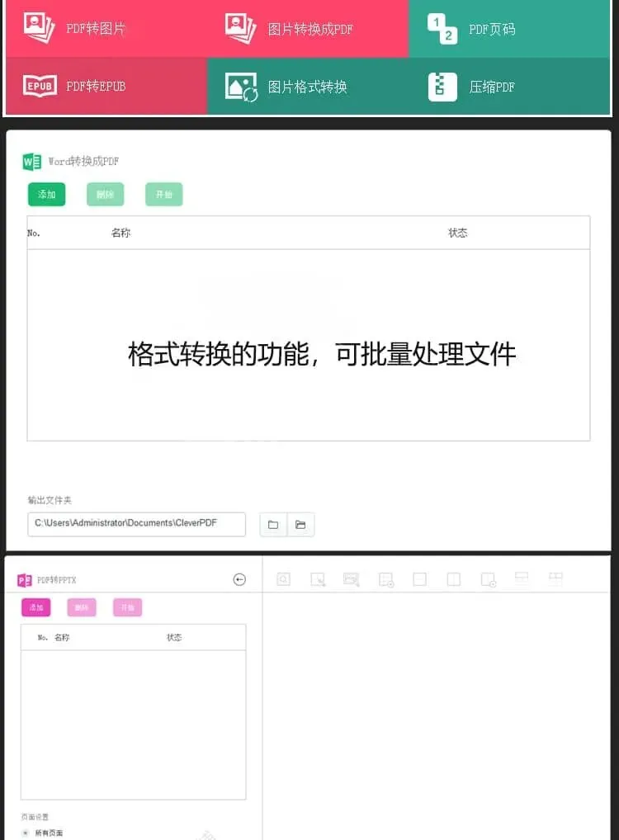Click the No. header in PDF转PPTX list
The height and width of the screenshot is (840, 619).
point(43,638)
